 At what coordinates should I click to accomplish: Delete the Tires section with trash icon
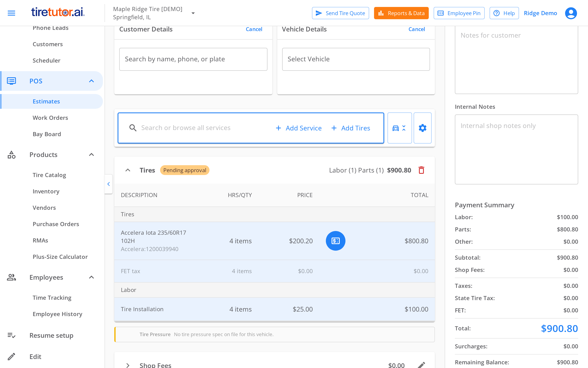[421, 170]
